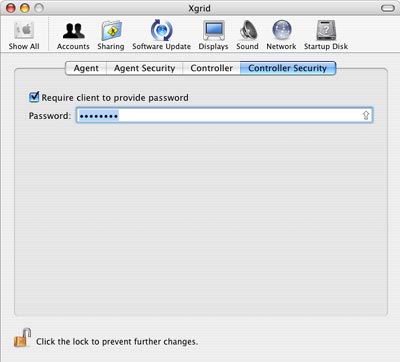Open the Accounts preference pane icon
Viewport: 400px width, 362px height.
[x=73, y=31]
